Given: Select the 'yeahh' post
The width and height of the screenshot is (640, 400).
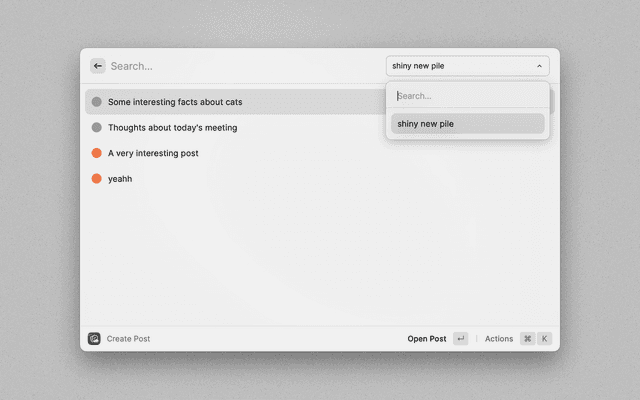Looking at the screenshot, I should 120,179.
